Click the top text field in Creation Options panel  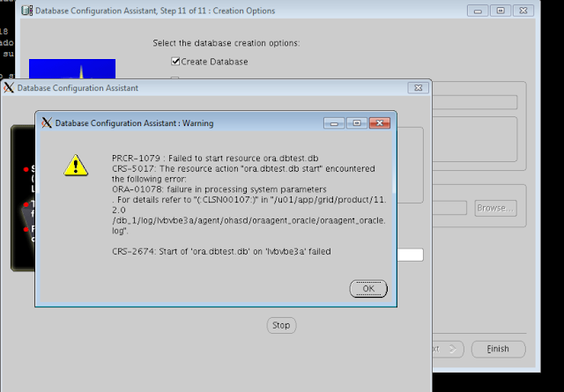tap(475, 102)
